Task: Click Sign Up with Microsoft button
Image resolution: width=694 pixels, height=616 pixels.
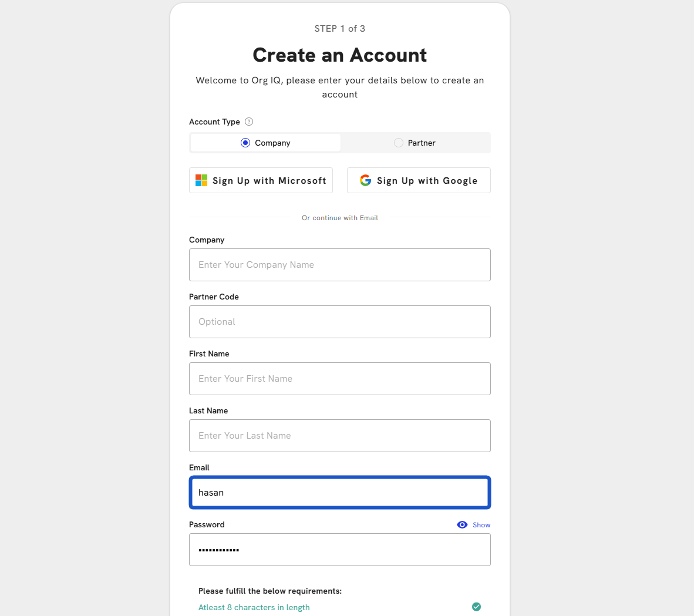Action: point(261,180)
